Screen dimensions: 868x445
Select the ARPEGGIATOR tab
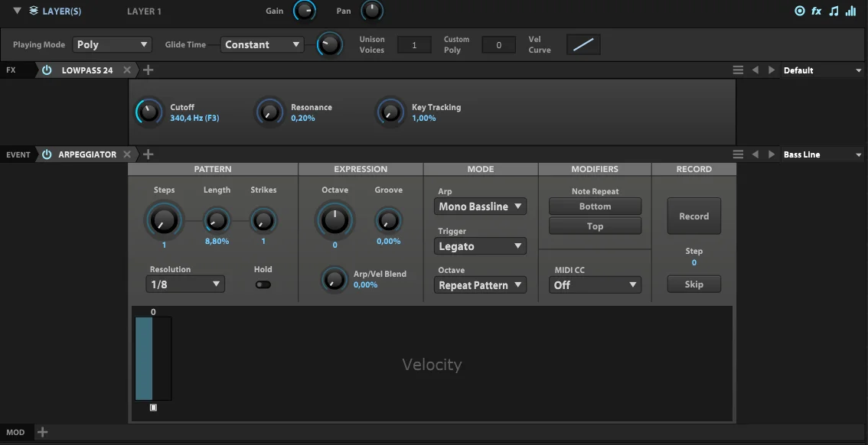coord(87,154)
